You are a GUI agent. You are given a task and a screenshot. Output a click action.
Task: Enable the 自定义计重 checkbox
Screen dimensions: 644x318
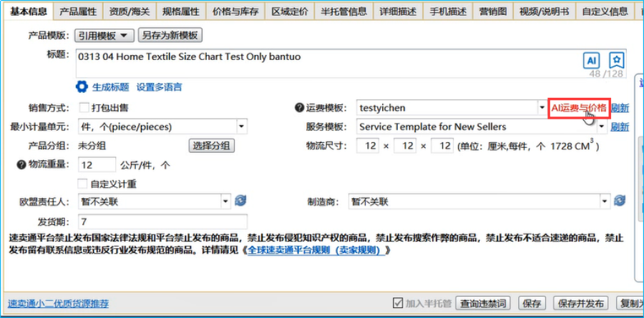(x=82, y=184)
